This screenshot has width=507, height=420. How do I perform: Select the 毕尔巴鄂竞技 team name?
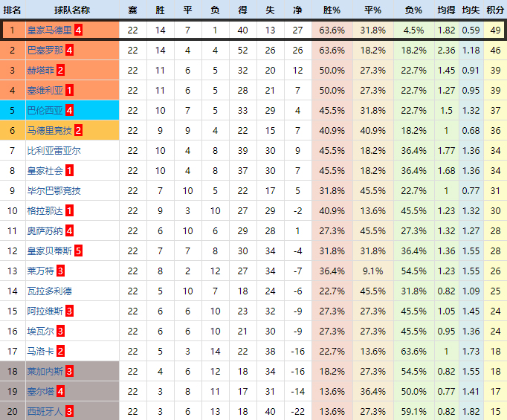point(54,190)
